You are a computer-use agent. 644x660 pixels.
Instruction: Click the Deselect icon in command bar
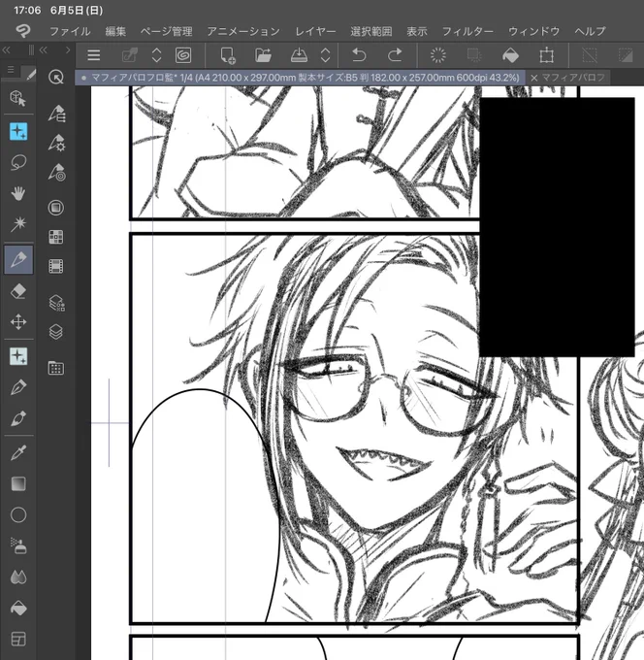click(590, 55)
